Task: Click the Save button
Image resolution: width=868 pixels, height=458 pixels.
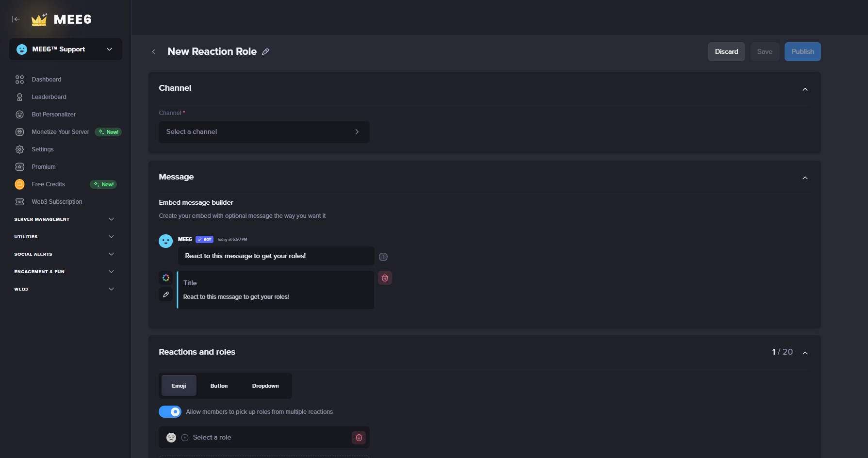Action: coord(765,51)
